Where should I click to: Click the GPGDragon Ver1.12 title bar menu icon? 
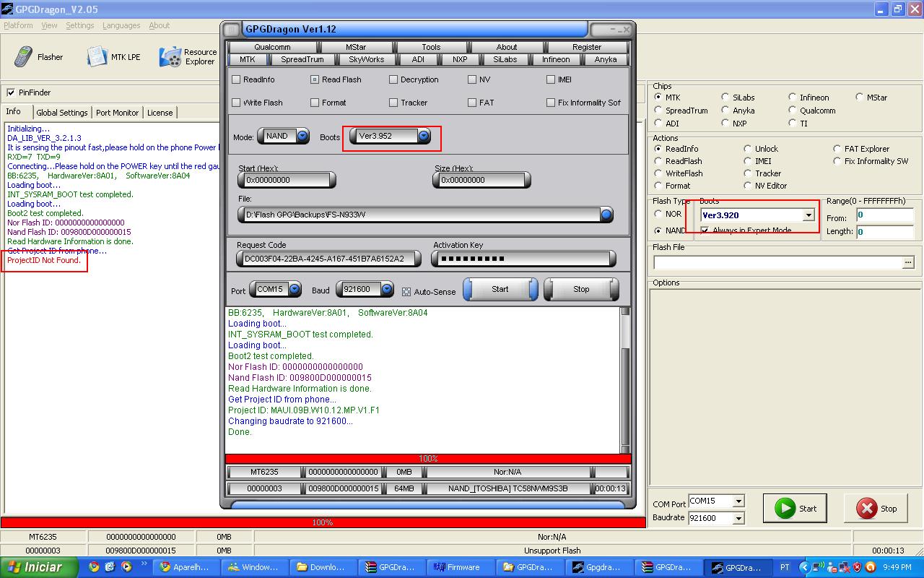[x=231, y=30]
